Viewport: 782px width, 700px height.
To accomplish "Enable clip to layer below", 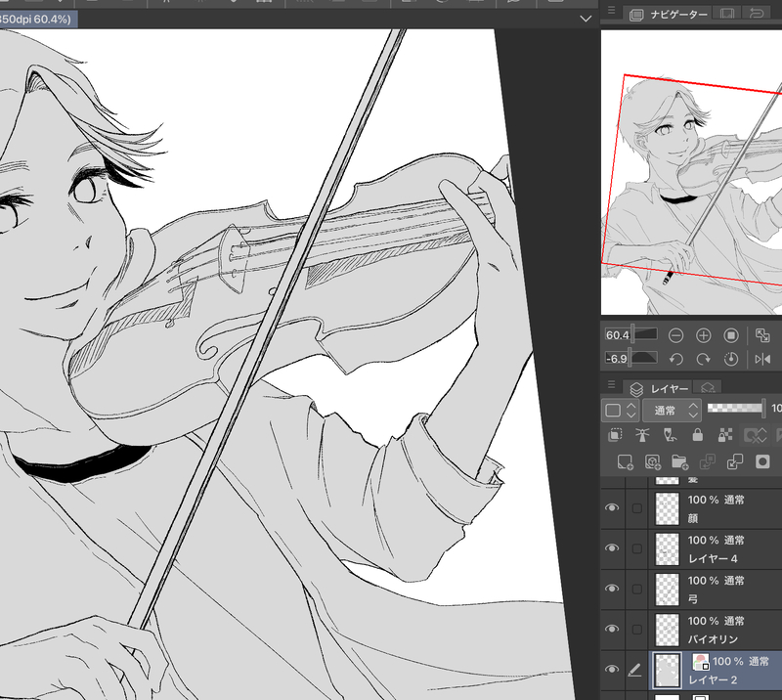I will (x=615, y=436).
